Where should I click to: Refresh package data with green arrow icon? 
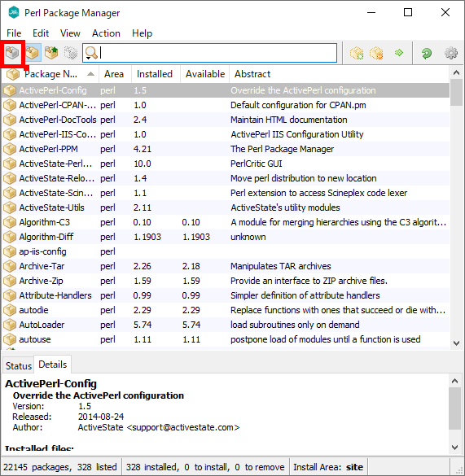427,53
